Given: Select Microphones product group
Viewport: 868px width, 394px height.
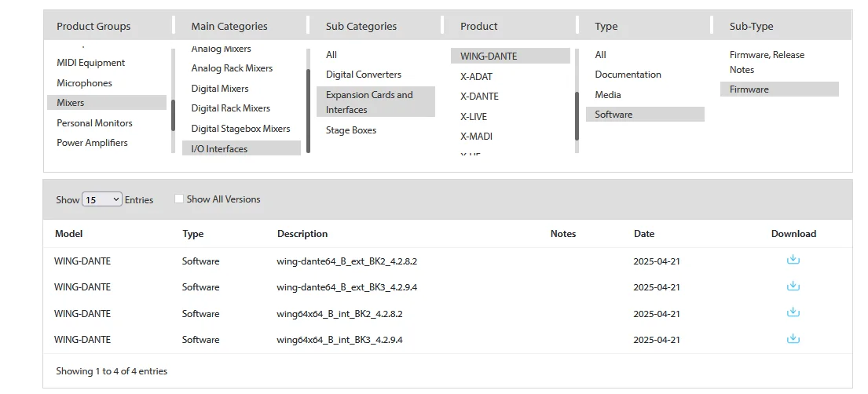Looking at the screenshot, I should coord(84,83).
